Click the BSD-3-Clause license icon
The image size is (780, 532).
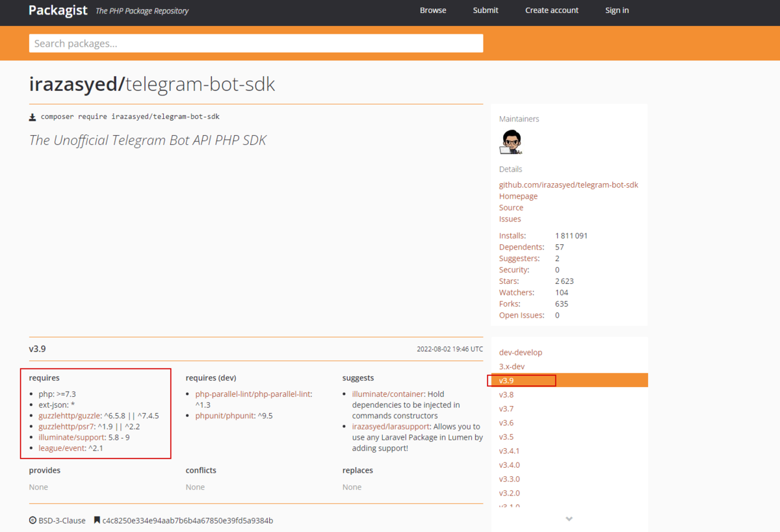[x=32, y=520]
